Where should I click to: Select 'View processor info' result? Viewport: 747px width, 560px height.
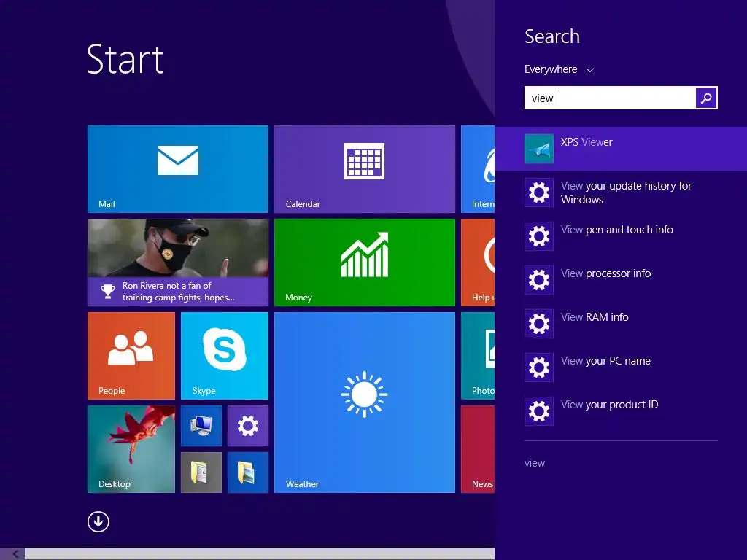[621, 280]
